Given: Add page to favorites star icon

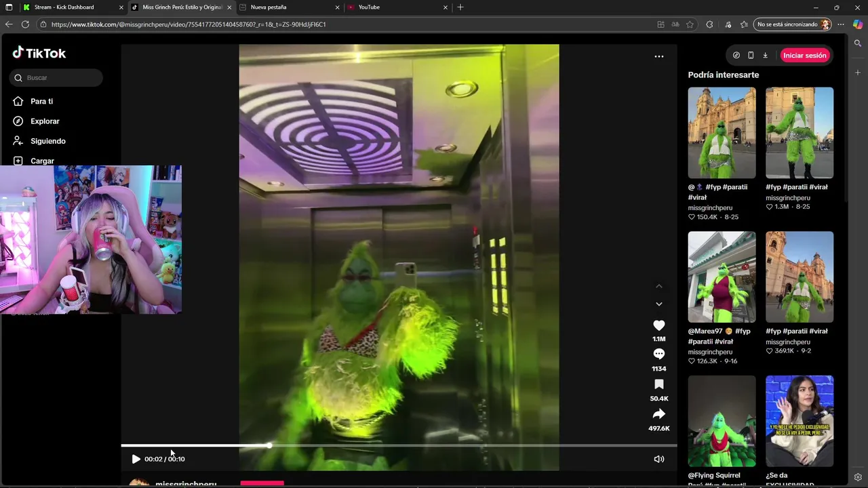Looking at the screenshot, I should click(690, 24).
